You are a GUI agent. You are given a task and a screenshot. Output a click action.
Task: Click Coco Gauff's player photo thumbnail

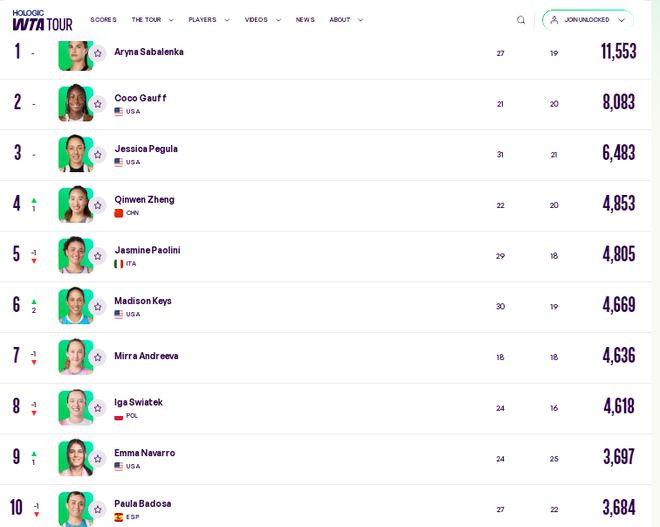[x=76, y=104]
